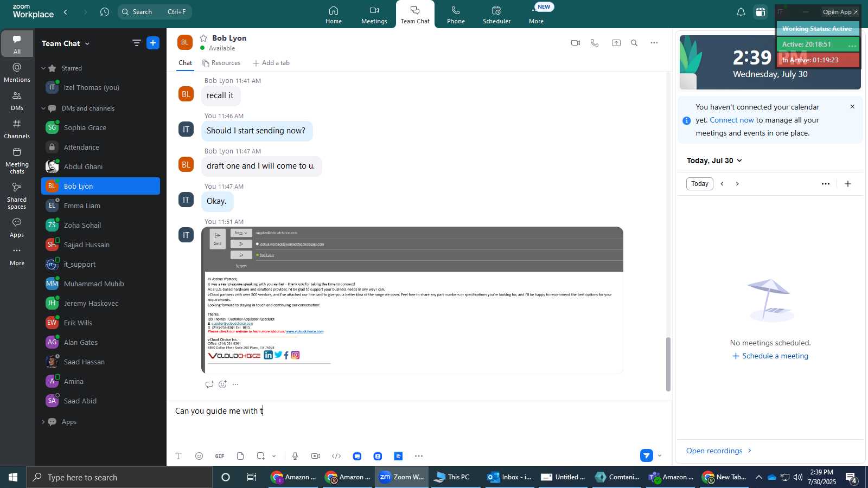Expand screenshot options dropdown

(274, 456)
